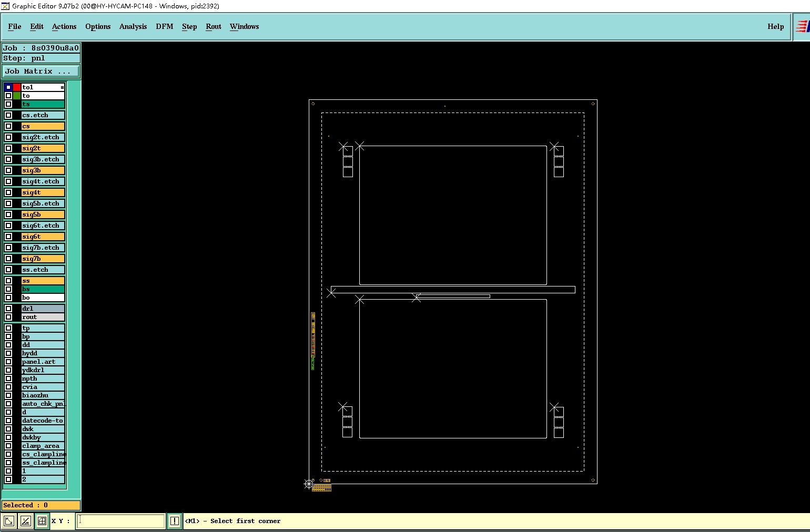
Task: Select the sig4t.etch layer name
Action: pos(43,181)
